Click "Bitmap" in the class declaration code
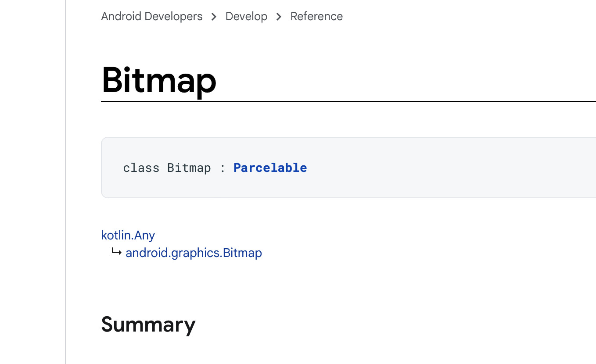 pyautogui.click(x=189, y=168)
